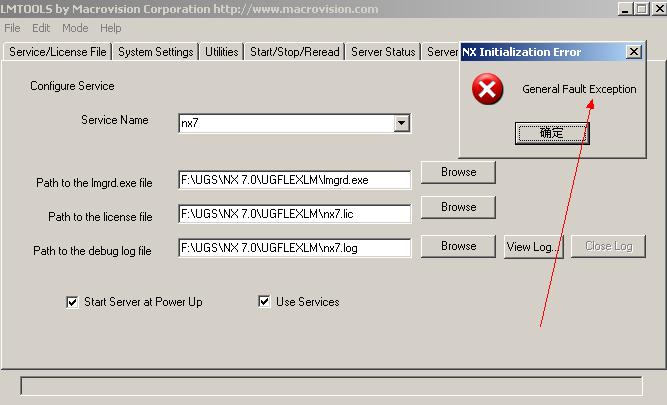Viewport: 667px width, 405px height.
Task: Open the Utilities tab
Action: (x=222, y=52)
